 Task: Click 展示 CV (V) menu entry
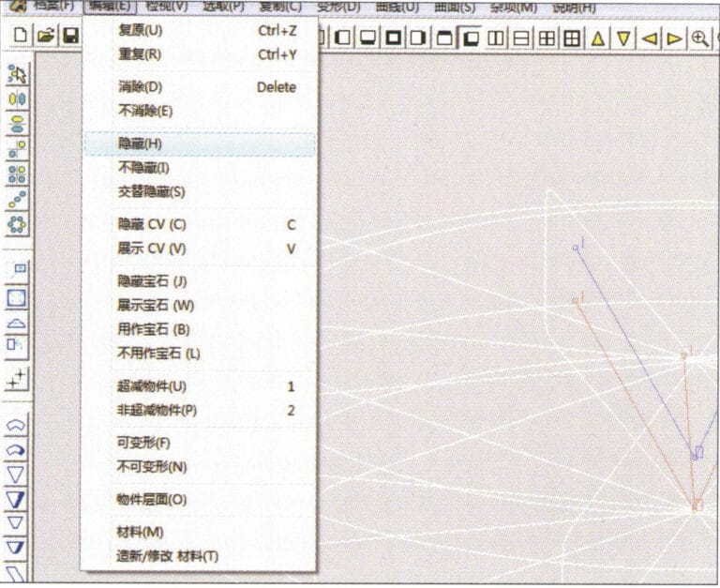coord(200,249)
